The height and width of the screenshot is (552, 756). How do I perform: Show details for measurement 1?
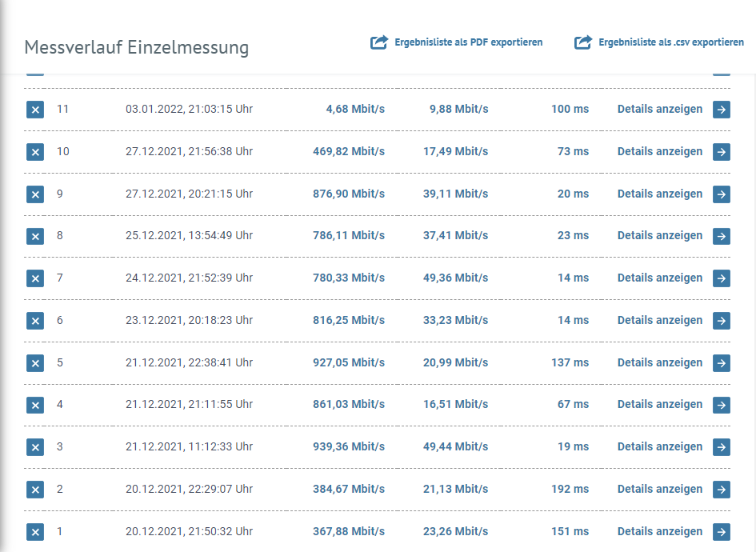[660, 532]
